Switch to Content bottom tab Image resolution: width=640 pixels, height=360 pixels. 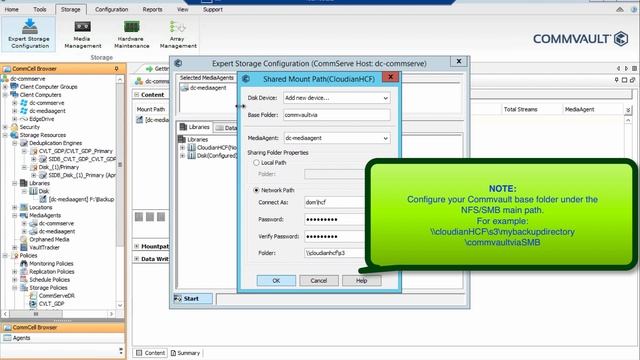151,353
